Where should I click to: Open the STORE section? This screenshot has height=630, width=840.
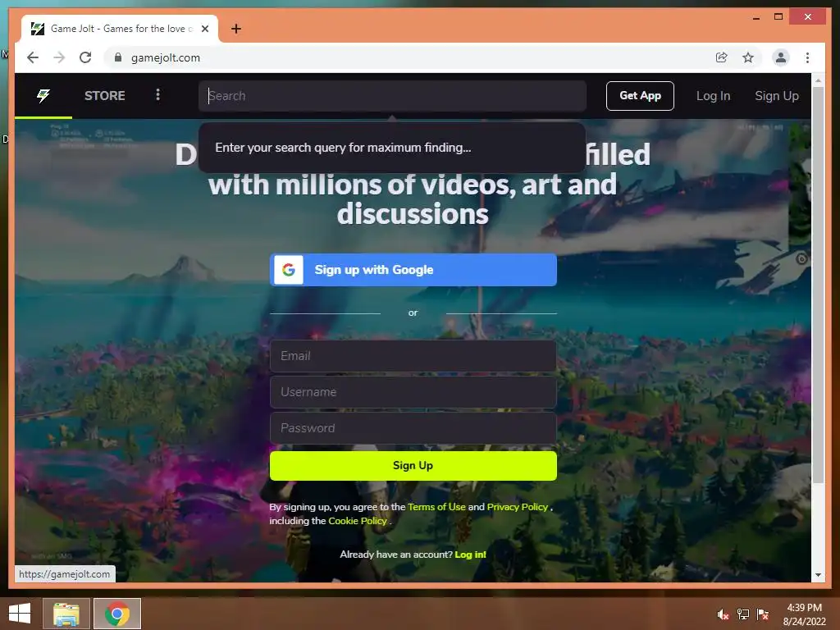[x=104, y=95]
